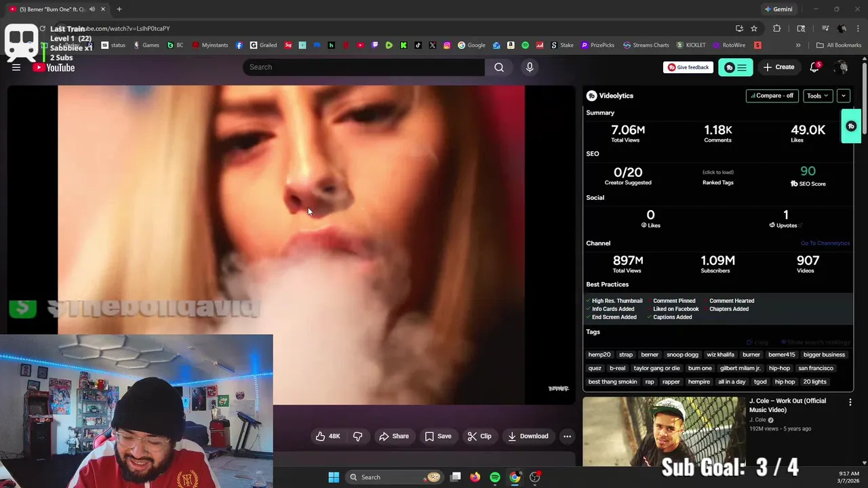Click the YouTube search magnifier button
868x488 pixels.
click(499, 67)
